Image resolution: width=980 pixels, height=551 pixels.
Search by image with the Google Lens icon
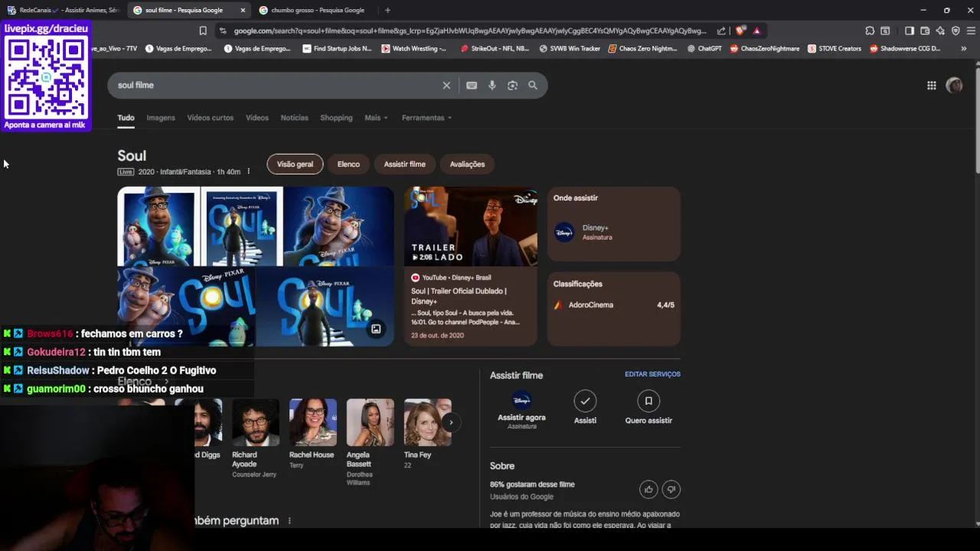coord(512,85)
